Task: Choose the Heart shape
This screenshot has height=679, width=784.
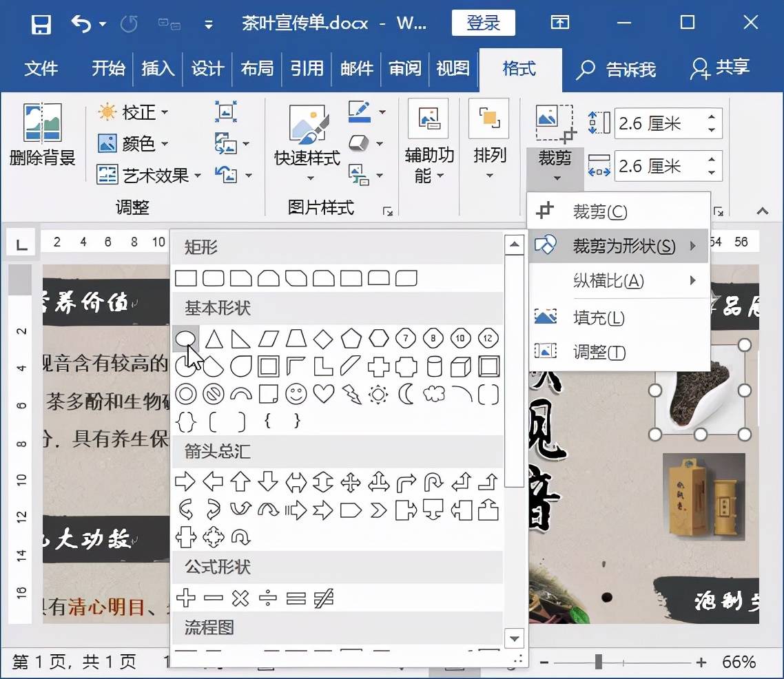Action: coord(324,394)
